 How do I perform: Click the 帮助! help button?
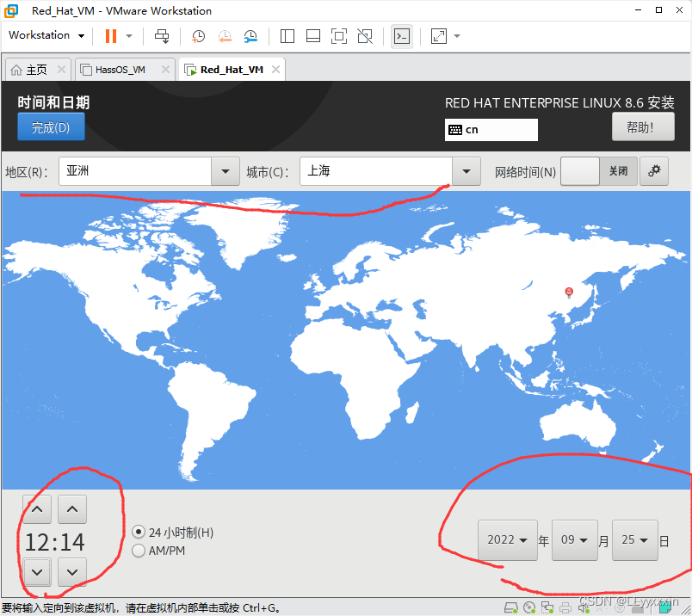(x=643, y=127)
